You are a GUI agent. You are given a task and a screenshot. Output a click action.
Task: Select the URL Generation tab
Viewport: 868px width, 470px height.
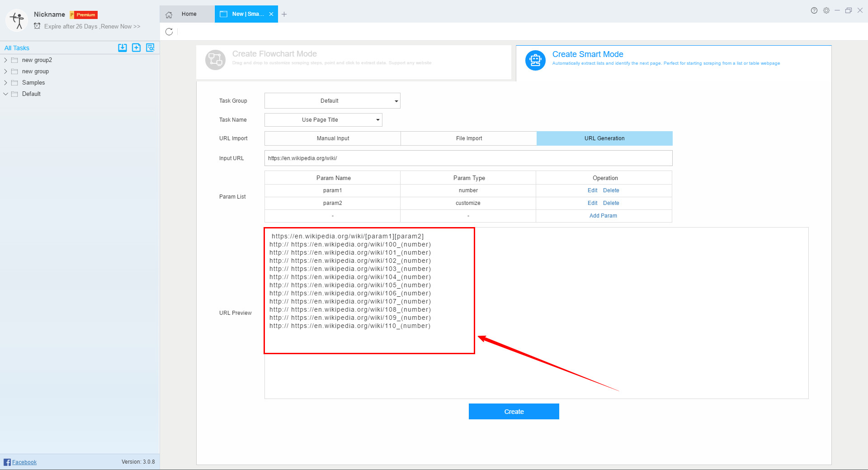pyautogui.click(x=604, y=138)
